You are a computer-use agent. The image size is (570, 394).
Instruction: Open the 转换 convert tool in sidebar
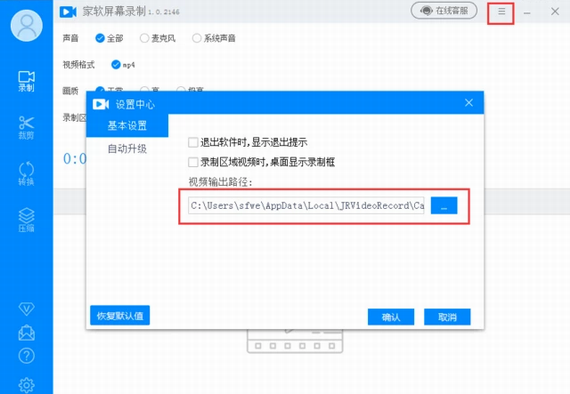[x=27, y=174]
